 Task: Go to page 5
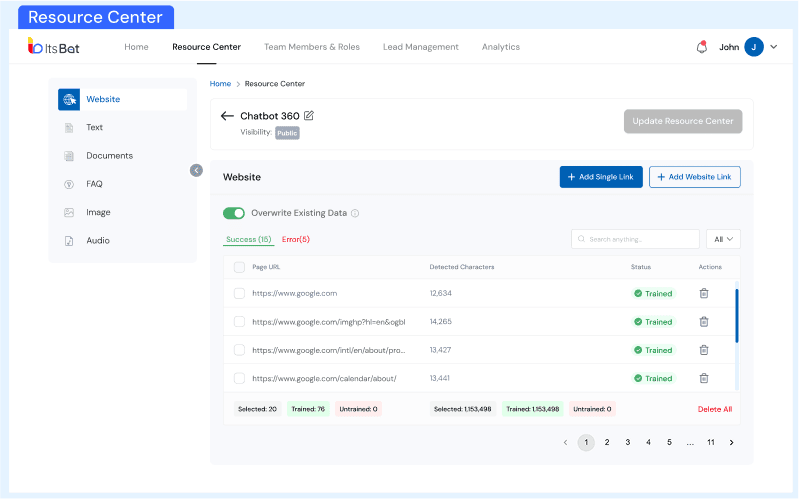(x=669, y=442)
